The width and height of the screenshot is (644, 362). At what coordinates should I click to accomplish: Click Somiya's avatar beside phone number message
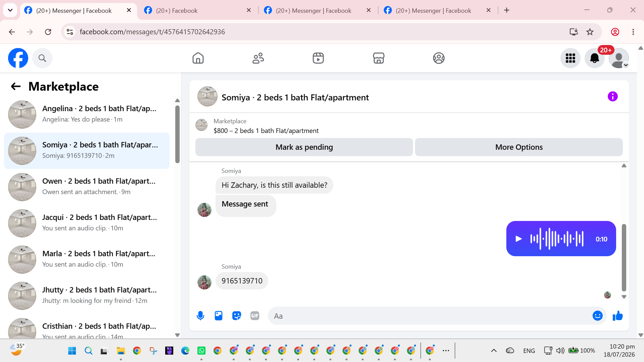(x=204, y=282)
